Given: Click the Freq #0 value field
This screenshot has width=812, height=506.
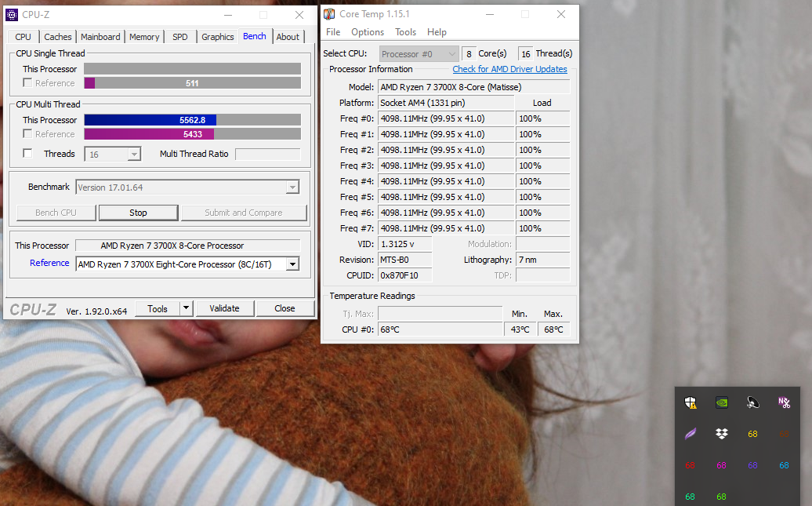Looking at the screenshot, I should pyautogui.click(x=446, y=118).
